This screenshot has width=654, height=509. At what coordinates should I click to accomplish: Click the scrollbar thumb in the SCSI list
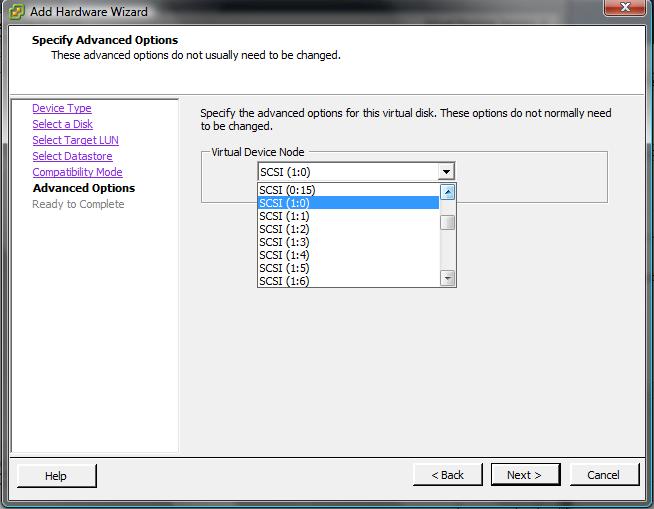pos(448,222)
